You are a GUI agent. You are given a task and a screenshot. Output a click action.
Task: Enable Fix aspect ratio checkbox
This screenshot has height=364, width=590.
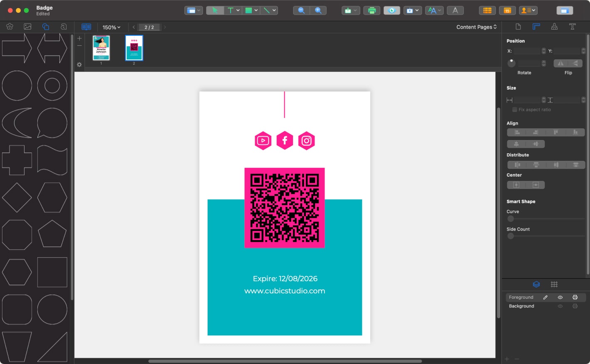tap(515, 110)
